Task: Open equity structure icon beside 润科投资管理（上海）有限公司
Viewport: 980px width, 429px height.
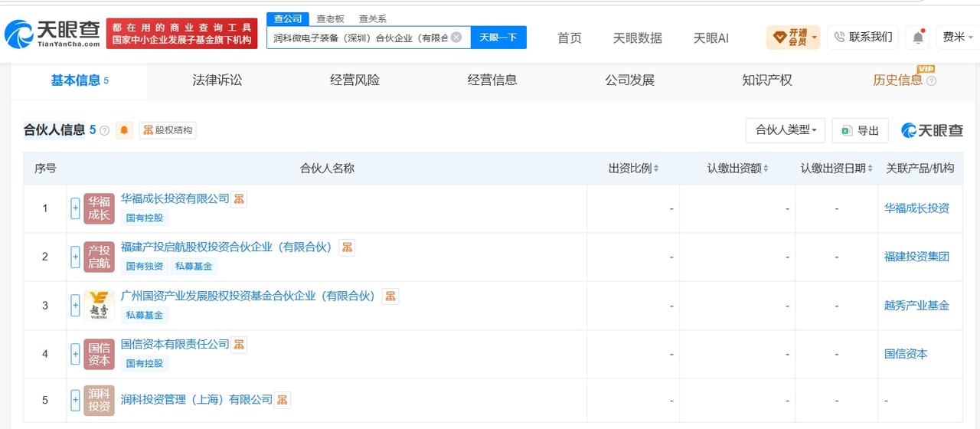Action: click(283, 400)
